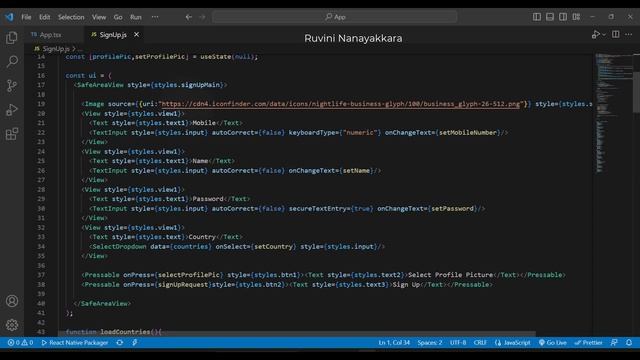Expand the Run Code dropdown arrow
Viewport: 640px width, 360px height.
point(604,35)
